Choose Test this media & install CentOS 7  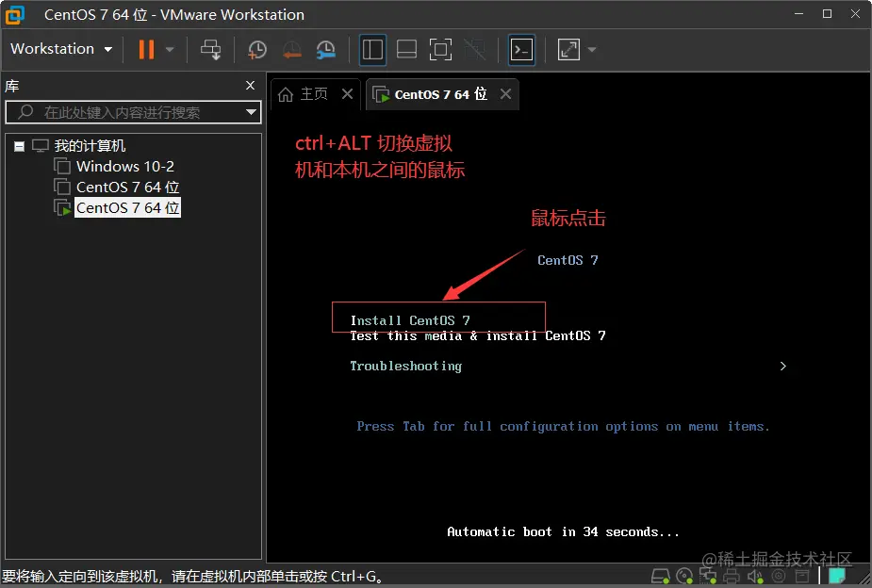[x=478, y=335]
